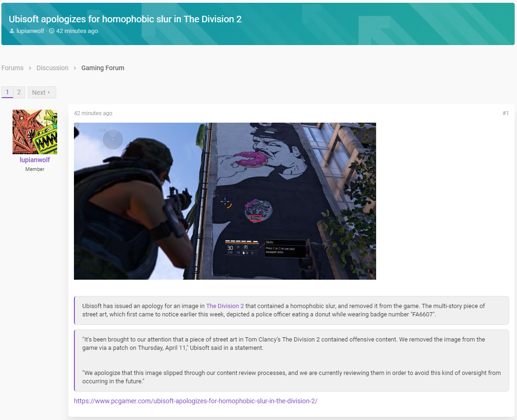Screen dimensions: 517x420
Task: Click the Ubisoft statement quote block
Action: point(292,361)
